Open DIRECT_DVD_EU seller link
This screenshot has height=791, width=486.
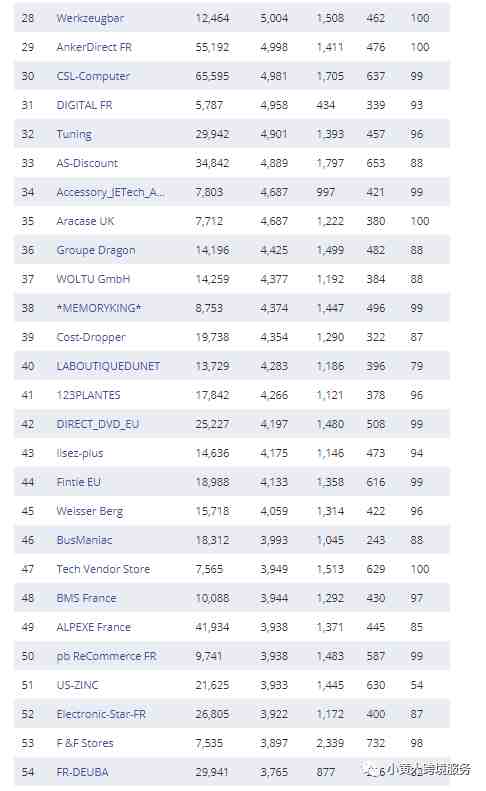(x=97, y=424)
